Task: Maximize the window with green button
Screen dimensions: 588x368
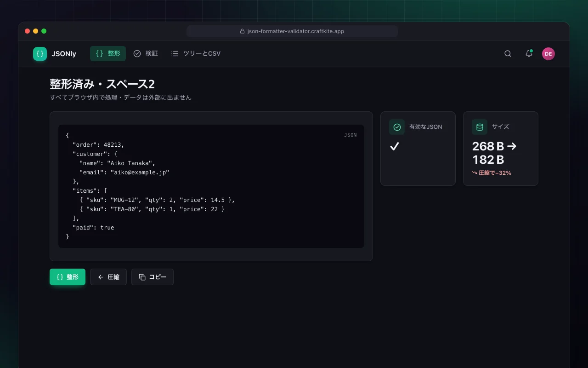Action: (44, 31)
